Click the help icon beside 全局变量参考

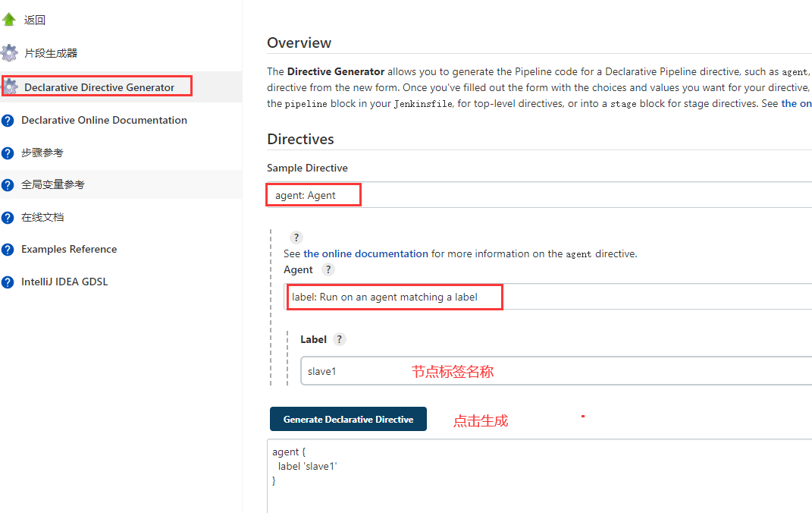point(8,185)
